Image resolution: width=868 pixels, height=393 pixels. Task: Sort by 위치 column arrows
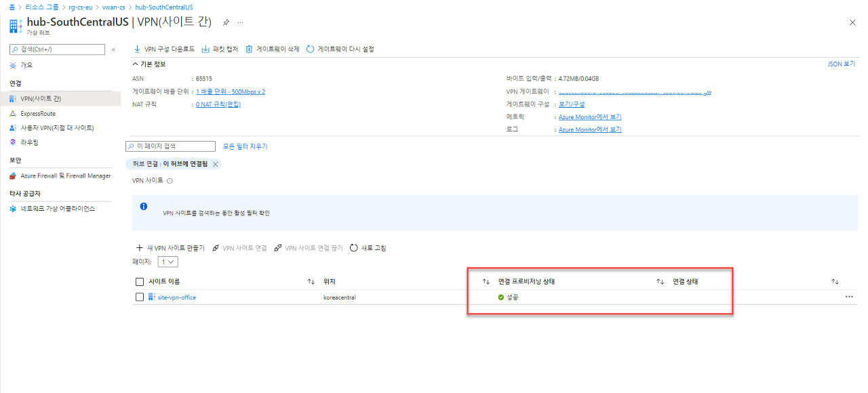[486, 281]
